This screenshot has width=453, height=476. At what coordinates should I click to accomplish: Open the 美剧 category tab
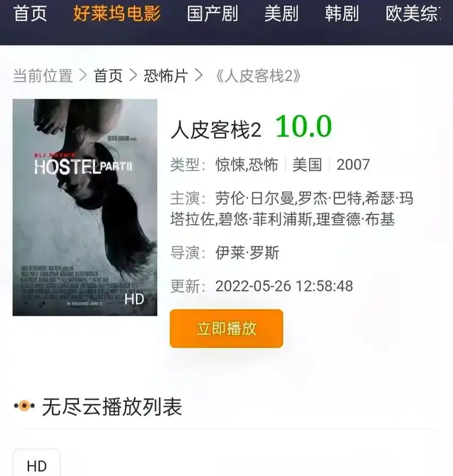tap(281, 14)
